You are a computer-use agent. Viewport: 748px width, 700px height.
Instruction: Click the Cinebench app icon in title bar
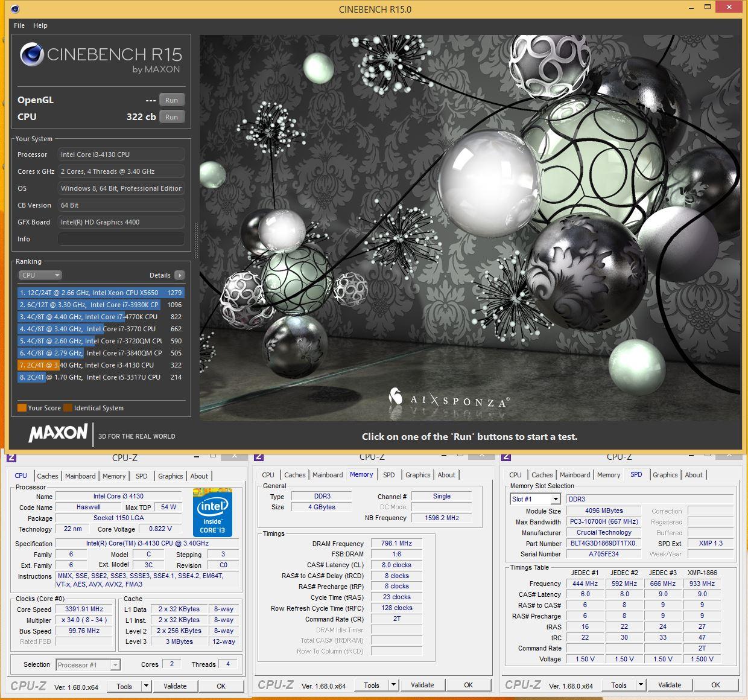15,9
